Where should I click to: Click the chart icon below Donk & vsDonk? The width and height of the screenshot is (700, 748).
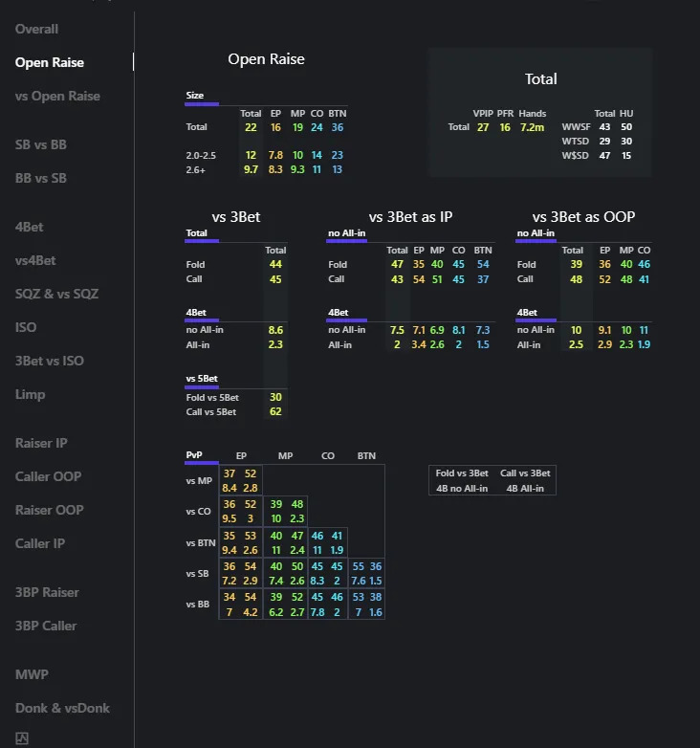click(22, 738)
